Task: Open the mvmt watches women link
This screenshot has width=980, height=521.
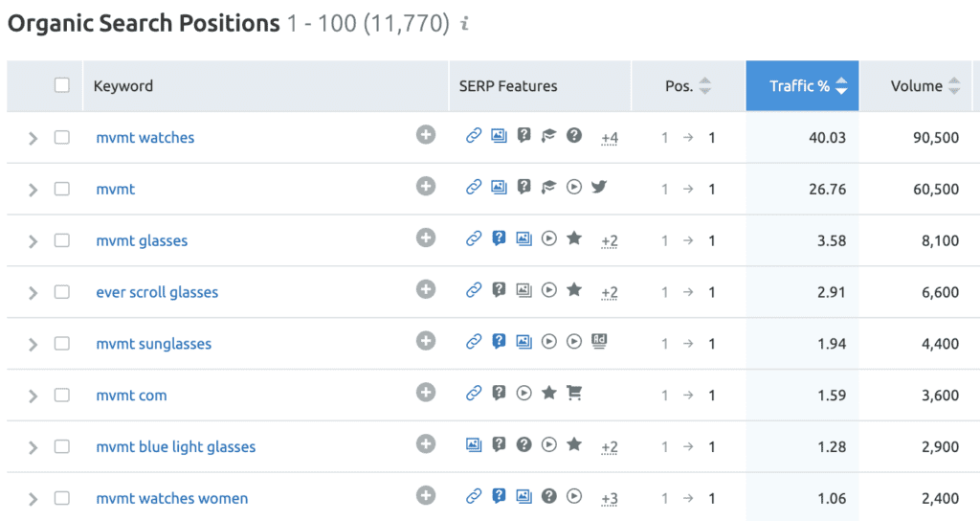Action: pyautogui.click(x=172, y=498)
